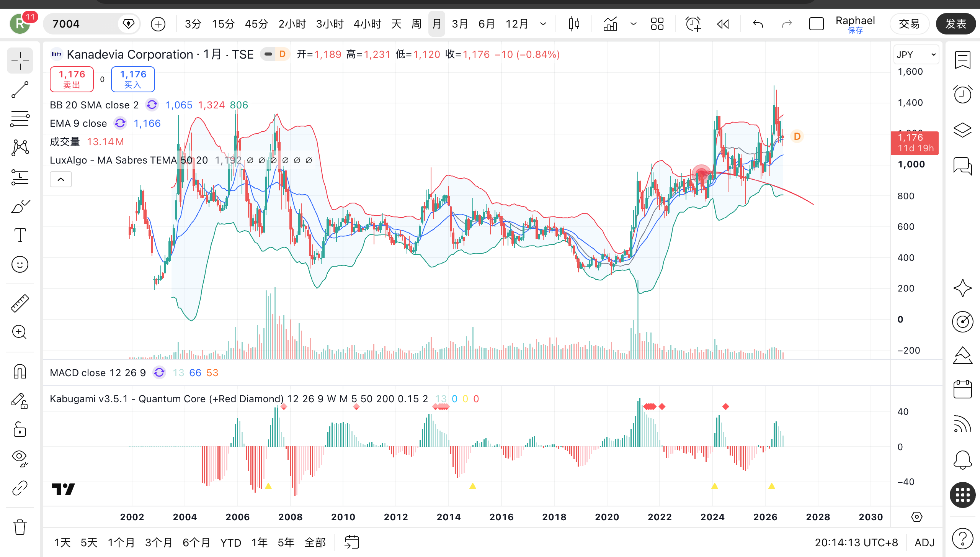Open the go-to-date calendar icon
The width and height of the screenshot is (980, 557).
[x=352, y=542]
